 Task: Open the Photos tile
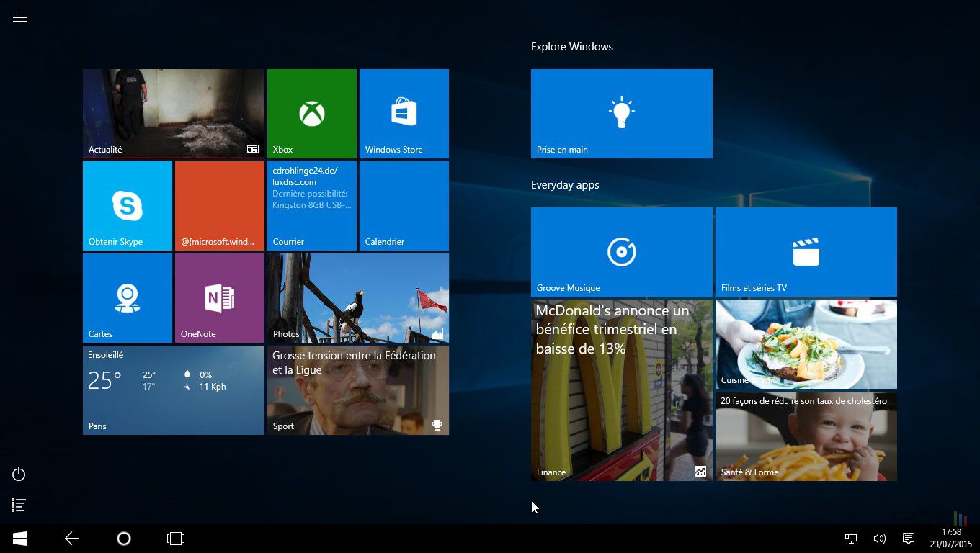click(358, 298)
